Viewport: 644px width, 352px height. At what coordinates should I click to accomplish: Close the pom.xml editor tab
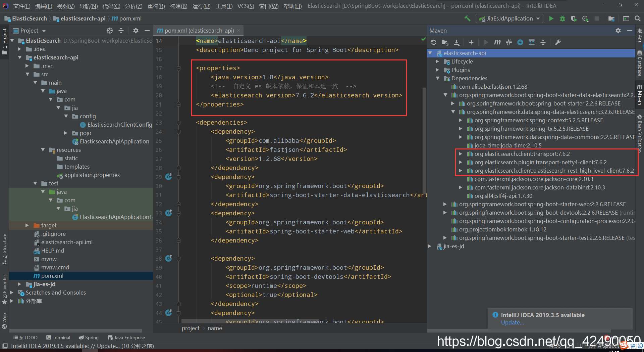(238, 31)
